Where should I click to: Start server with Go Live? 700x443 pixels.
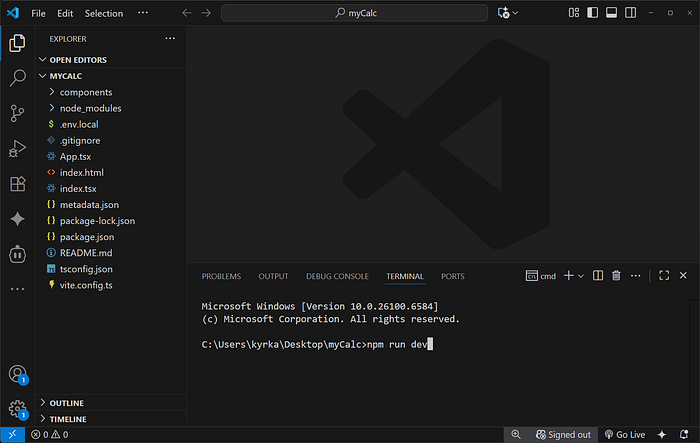[625, 435]
